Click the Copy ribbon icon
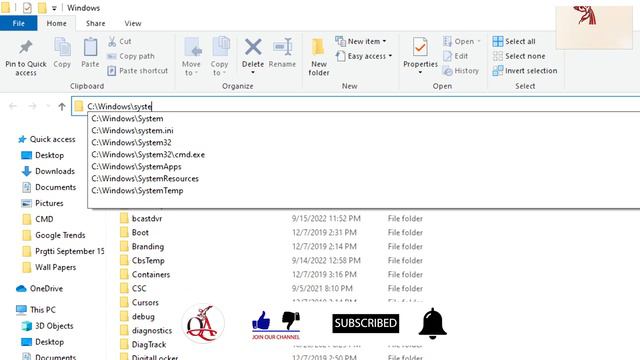Screen dimensions: 640x360 click(62, 47)
